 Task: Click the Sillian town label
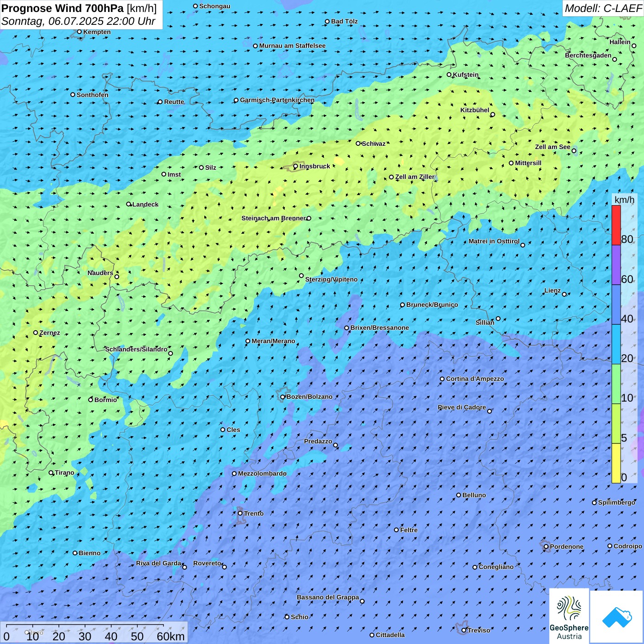coord(485,322)
